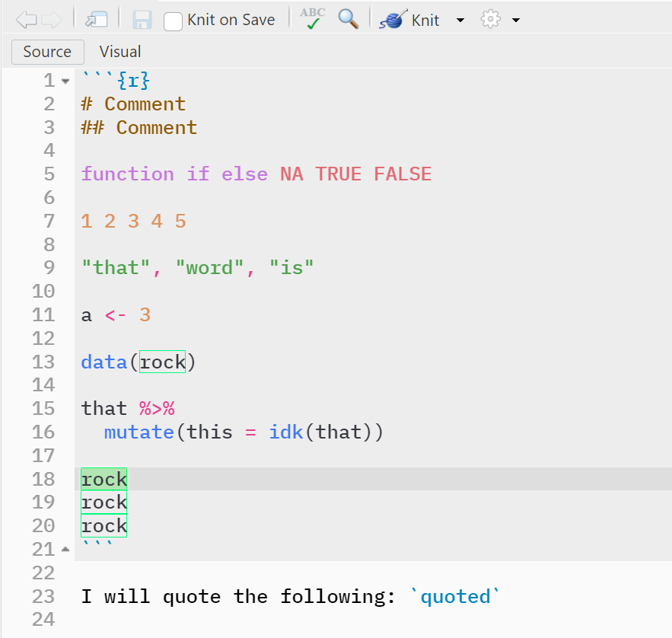Click line number 24 in gutter

coord(43,620)
